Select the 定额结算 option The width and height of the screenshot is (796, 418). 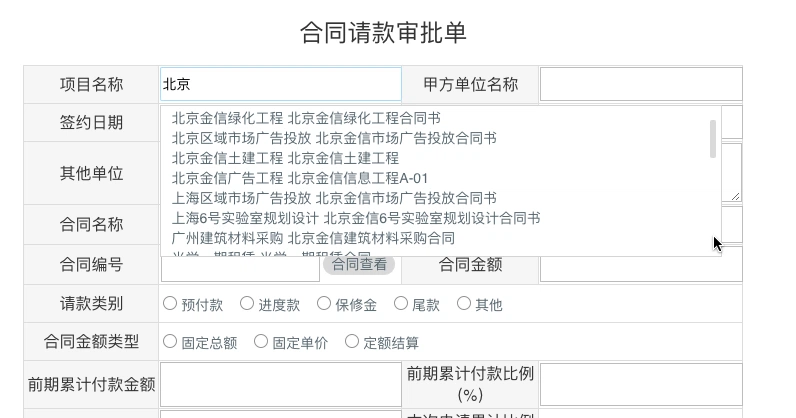click(x=352, y=342)
